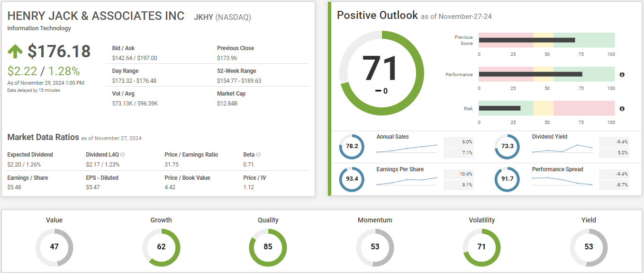644x273 pixels.
Task: Click the Annual Sales 78.2 score ring
Action: (352, 146)
